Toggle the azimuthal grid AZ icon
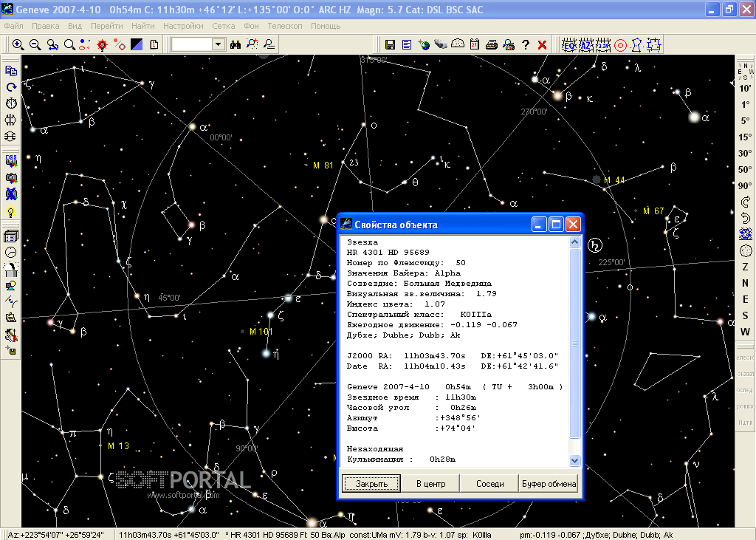This screenshot has width=756, height=540. click(586, 44)
